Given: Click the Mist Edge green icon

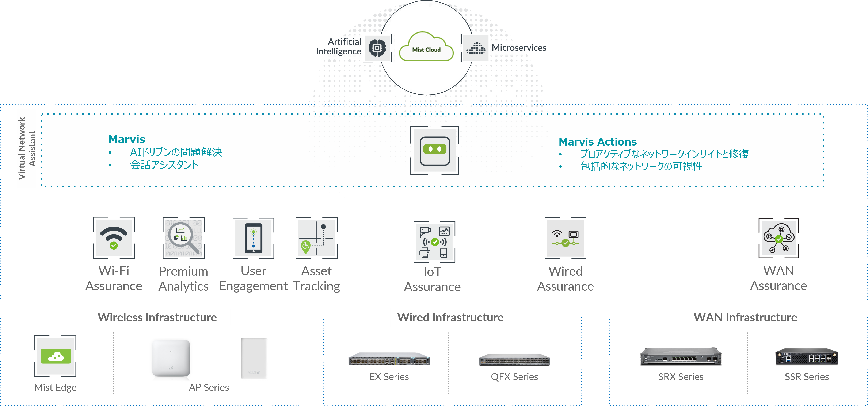Looking at the screenshot, I should (56, 356).
